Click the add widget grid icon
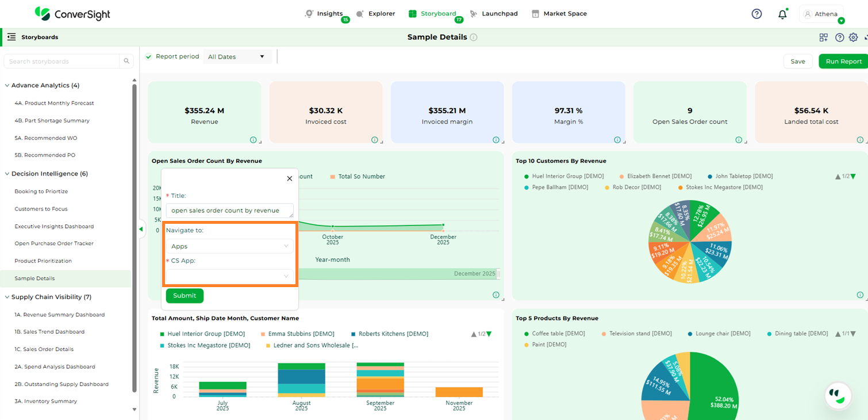The height and width of the screenshot is (420, 868). click(x=824, y=37)
